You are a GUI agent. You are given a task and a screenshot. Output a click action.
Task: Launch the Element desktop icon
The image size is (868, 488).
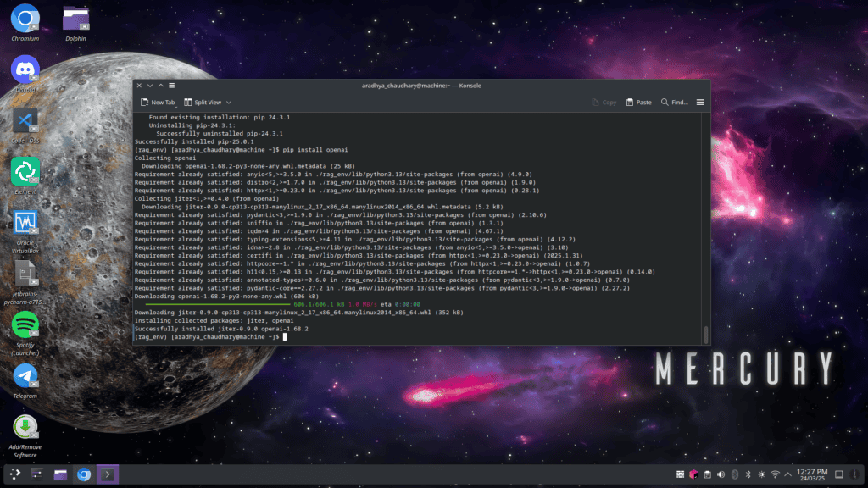(25, 175)
